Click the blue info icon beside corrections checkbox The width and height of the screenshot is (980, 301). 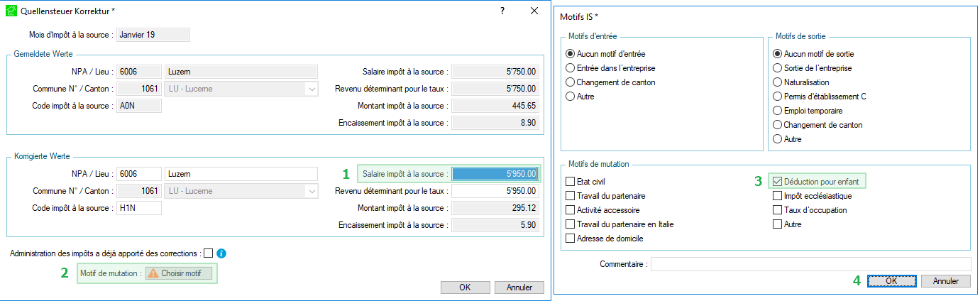click(221, 253)
